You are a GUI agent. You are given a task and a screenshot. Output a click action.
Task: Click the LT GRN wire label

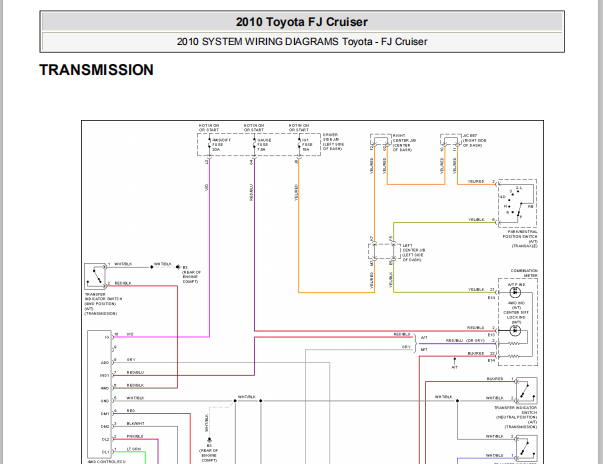(x=134, y=449)
